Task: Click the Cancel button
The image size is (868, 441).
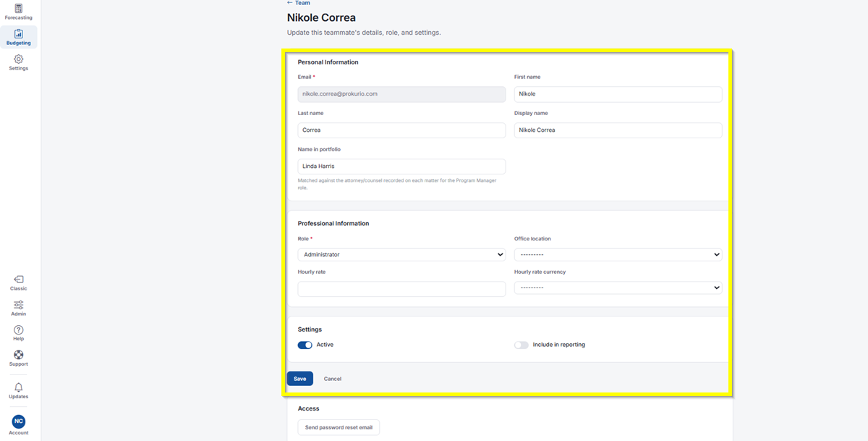Action: (x=333, y=379)
